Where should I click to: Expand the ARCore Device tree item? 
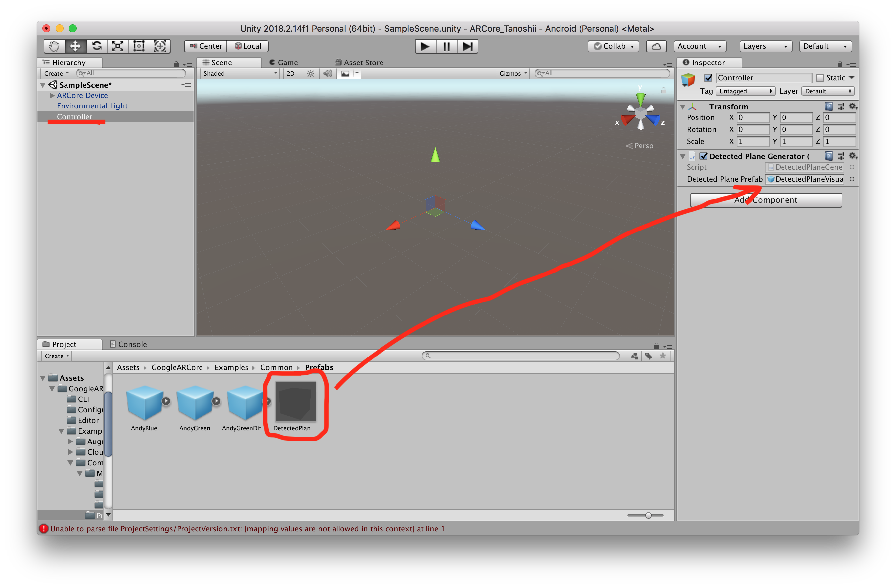tap(52, 96)
